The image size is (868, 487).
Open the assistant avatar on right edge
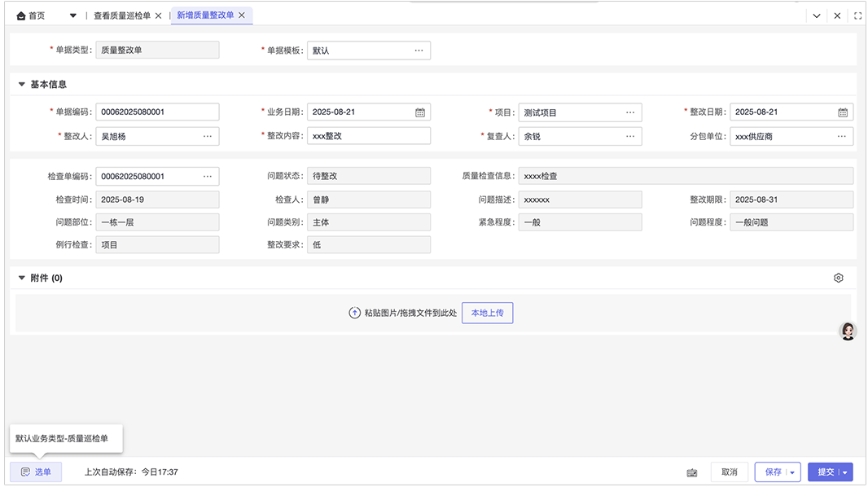pos(848,331)
